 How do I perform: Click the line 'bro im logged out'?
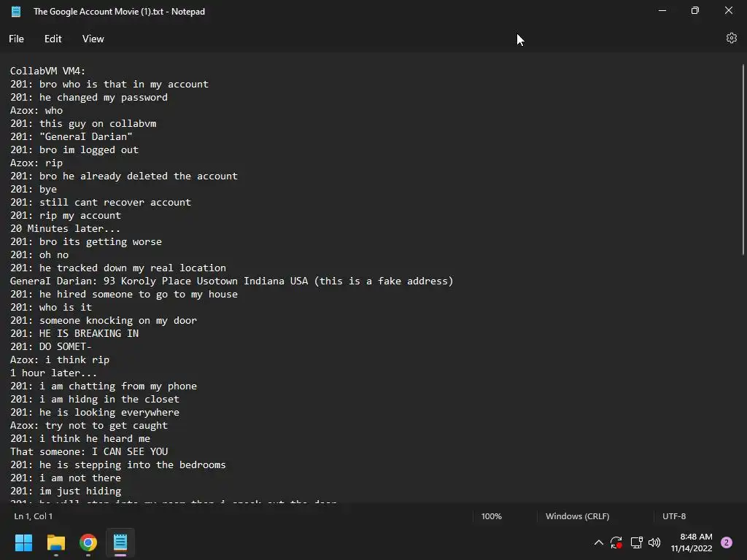tap(74, 149)
